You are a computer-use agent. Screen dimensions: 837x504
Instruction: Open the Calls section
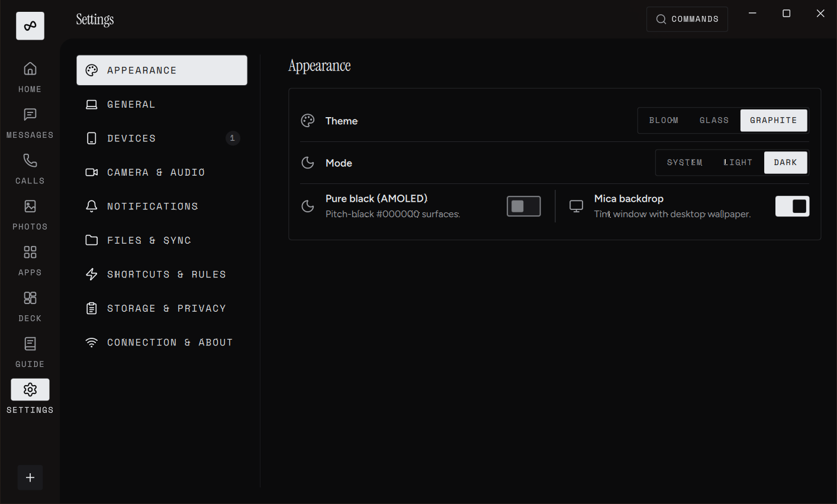click(x=30, y=169)
